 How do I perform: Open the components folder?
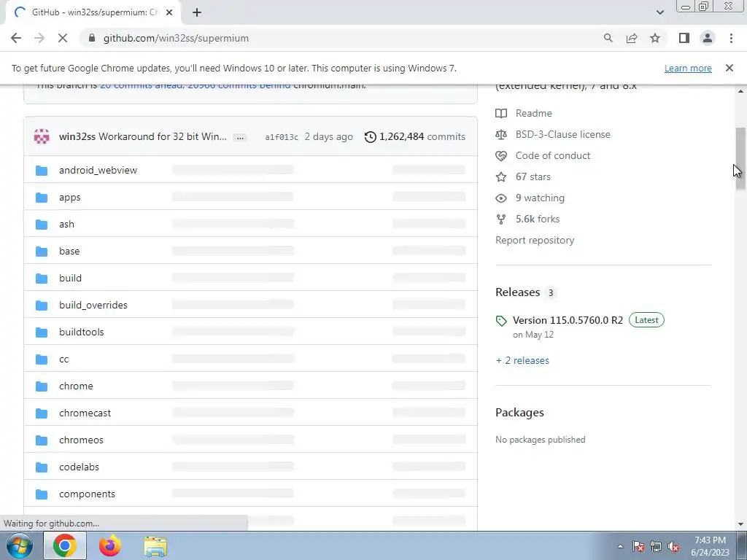pos(88,494)
